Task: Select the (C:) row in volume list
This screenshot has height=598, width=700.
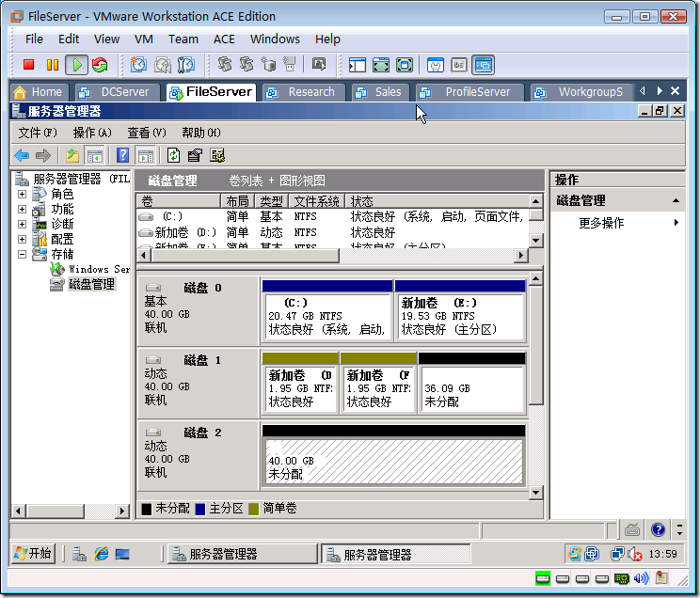Action: (332, 216)
